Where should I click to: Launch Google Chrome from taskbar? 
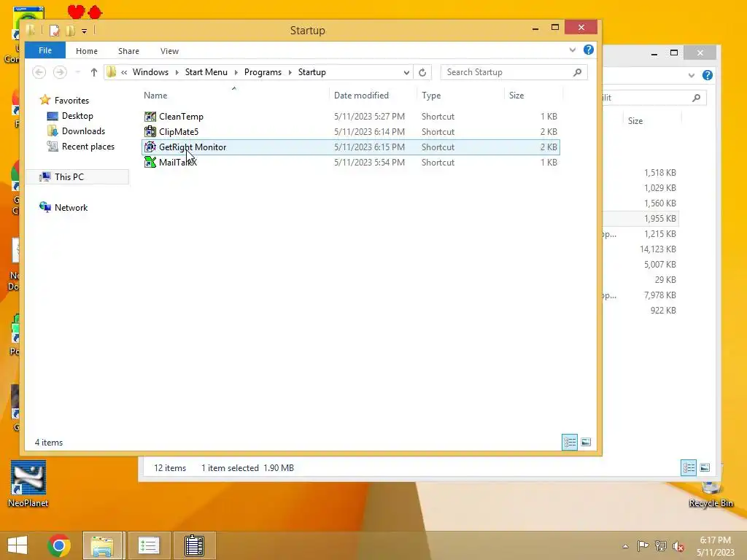point(59,545)
